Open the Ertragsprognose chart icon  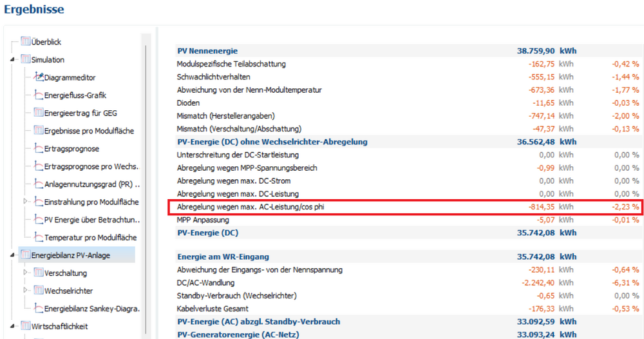39,148
